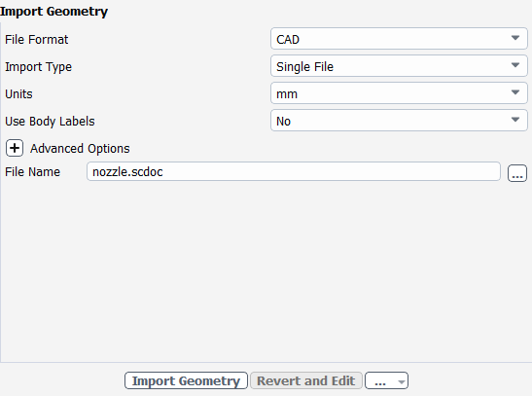The image size is (532, 396).
Task: Open the Use Body Labels dropdown
Action: point(399,121)
